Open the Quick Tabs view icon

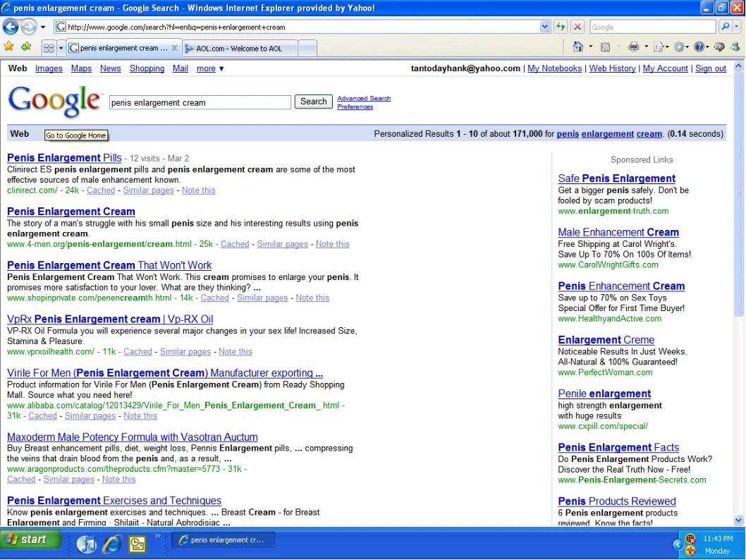(x=49, y=48)
